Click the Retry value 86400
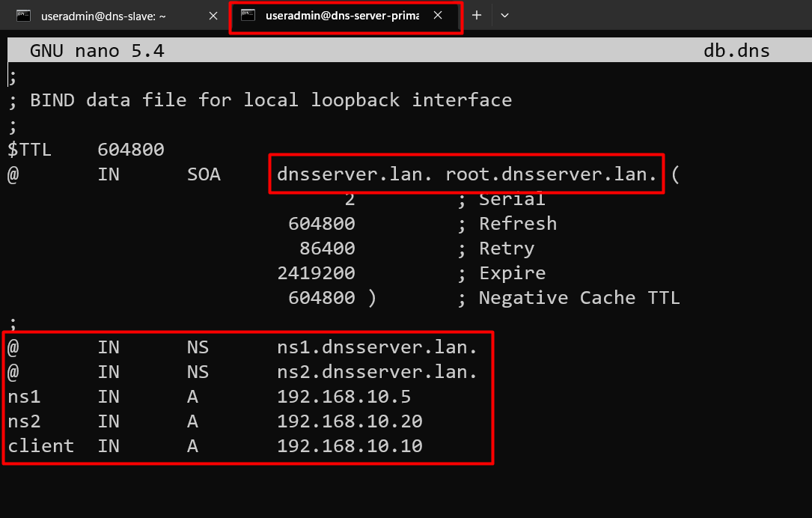Screen dimensions: 812x518 click(x=327, y=249)
